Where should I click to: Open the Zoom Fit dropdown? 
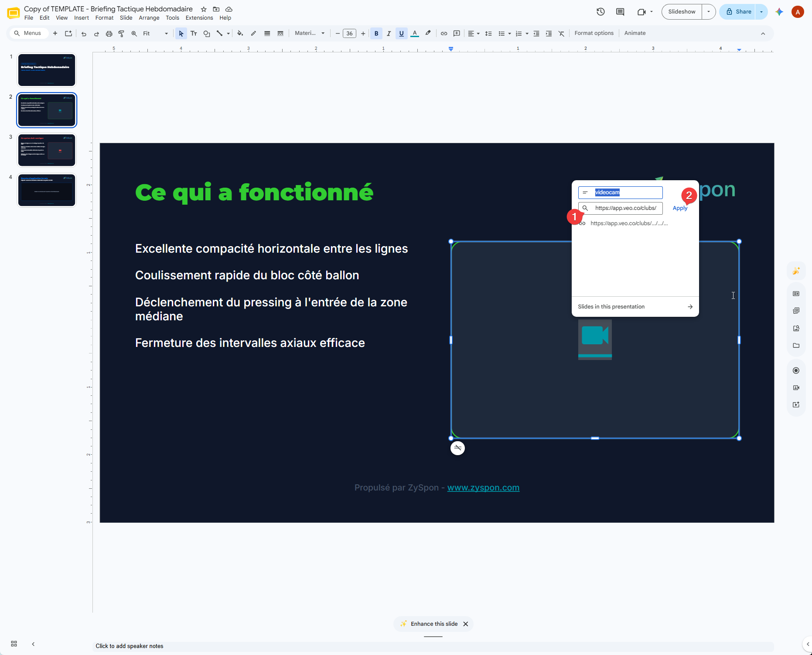(x=155, y=34)
